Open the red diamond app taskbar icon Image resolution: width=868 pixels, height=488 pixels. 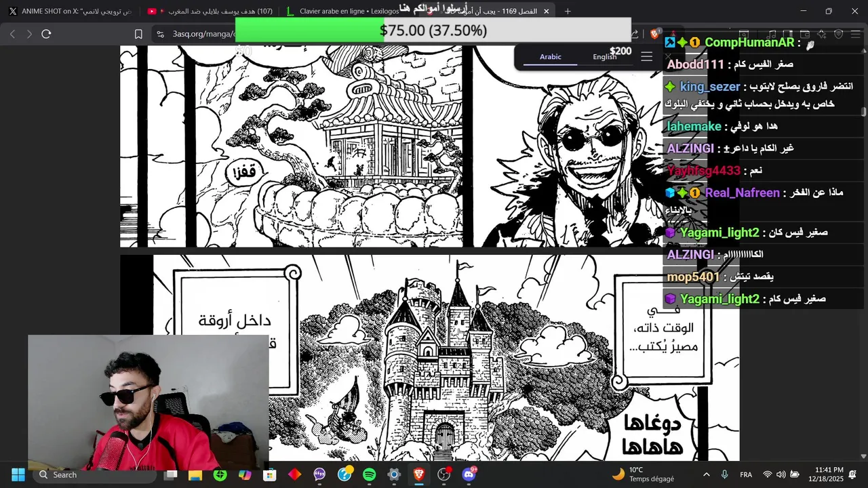[294, 474]
